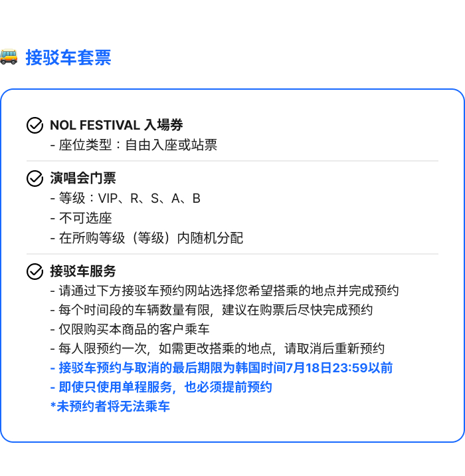The image size is (465, 476).
Task: Click the 接驳车套票 heading
Action: click(68, 57)
